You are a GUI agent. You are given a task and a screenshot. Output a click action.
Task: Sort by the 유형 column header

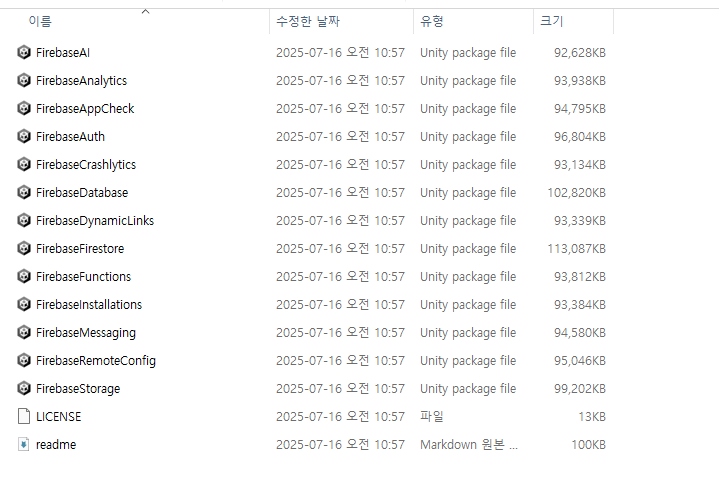click(431, 21)
